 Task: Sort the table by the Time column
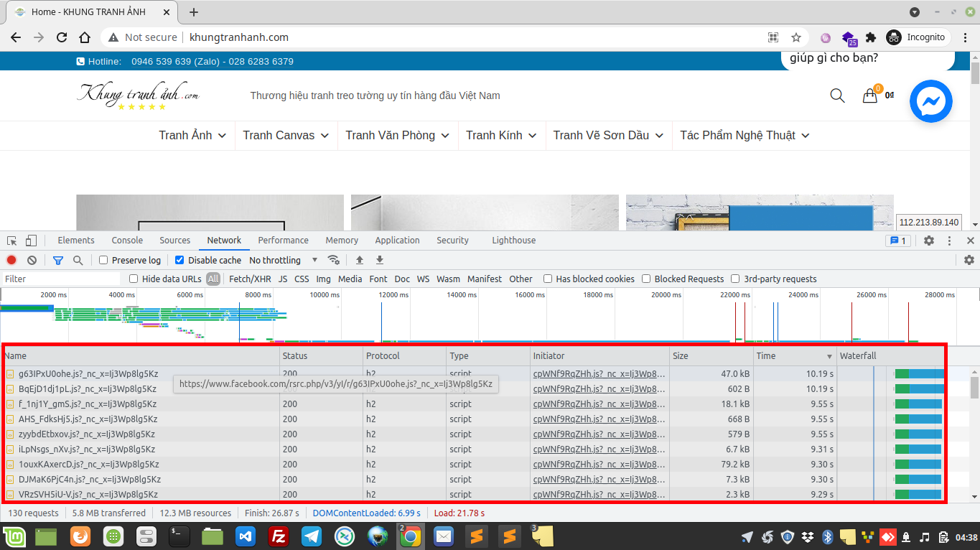pos(795,355)
